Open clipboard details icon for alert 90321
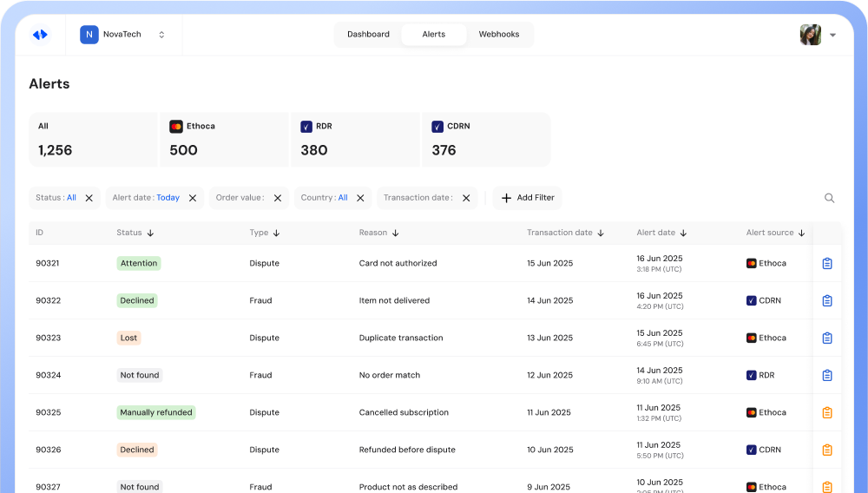This screenshot has width=868, height=493. point(826,263)
